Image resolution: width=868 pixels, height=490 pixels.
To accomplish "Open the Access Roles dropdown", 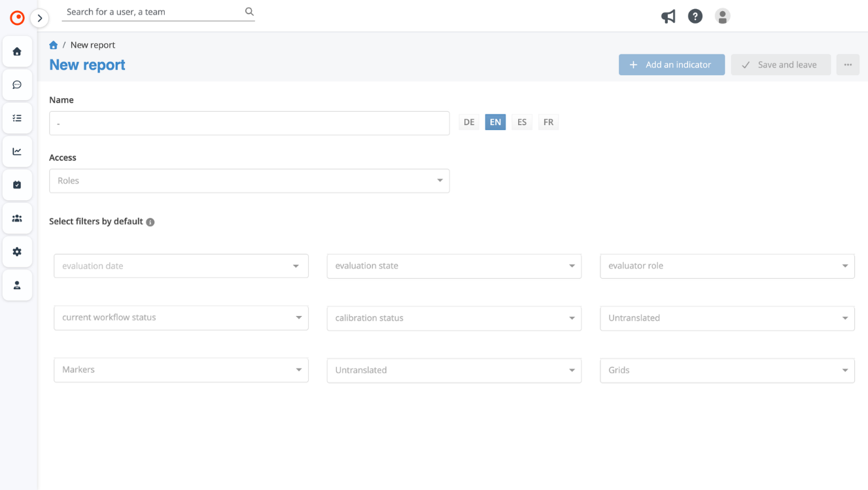I will coord(249,181).
